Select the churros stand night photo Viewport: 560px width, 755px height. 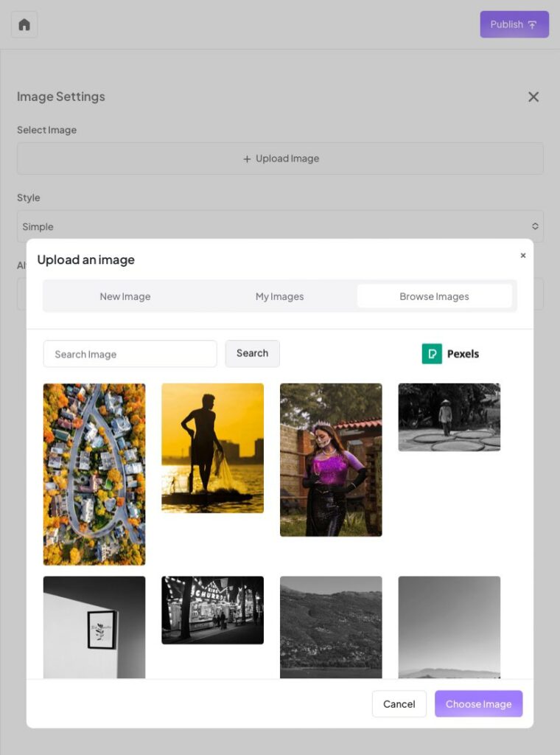[212, 610]
